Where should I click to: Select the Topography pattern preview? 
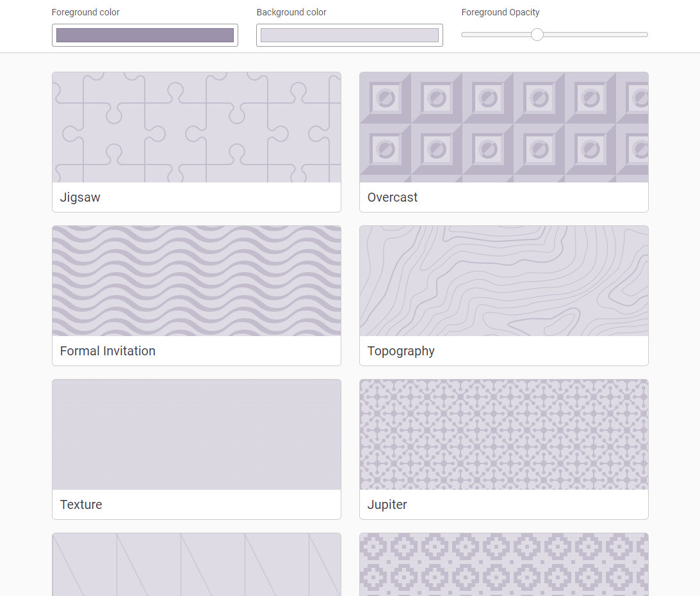click(504, 280)
